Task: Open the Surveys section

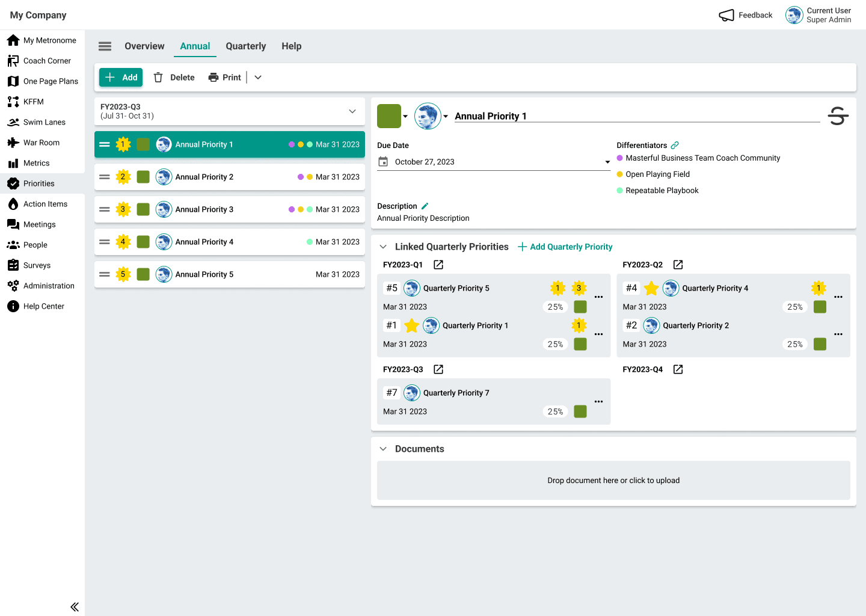Action: pyautogui.click(x=39, y=265)
